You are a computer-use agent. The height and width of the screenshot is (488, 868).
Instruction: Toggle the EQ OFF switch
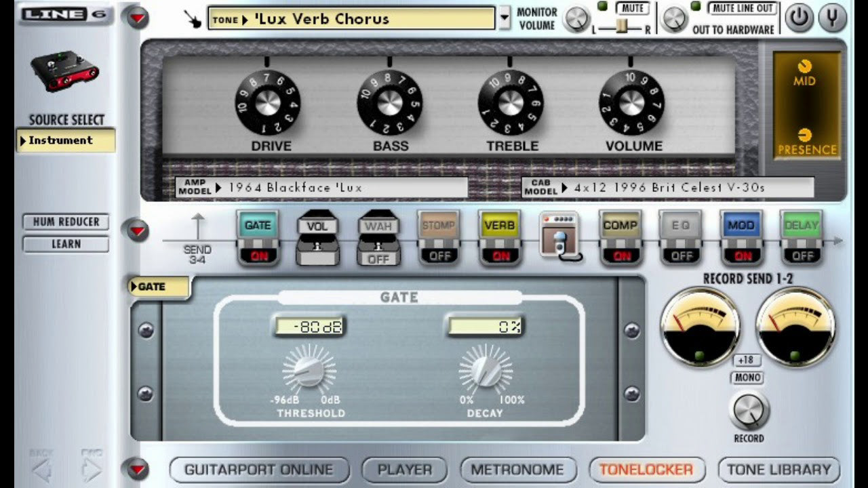[x=680, y=256]
